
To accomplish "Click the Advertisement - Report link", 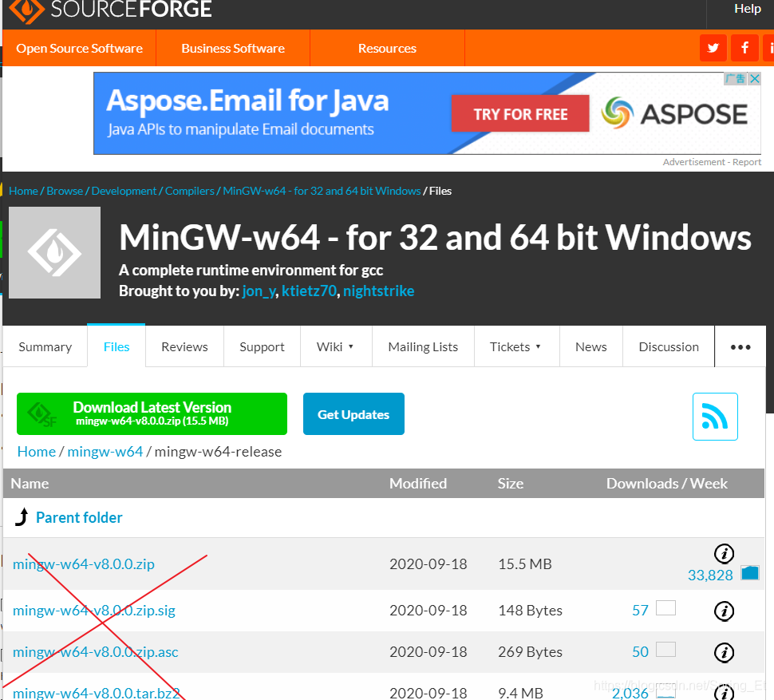I will (x=712, y=162).
